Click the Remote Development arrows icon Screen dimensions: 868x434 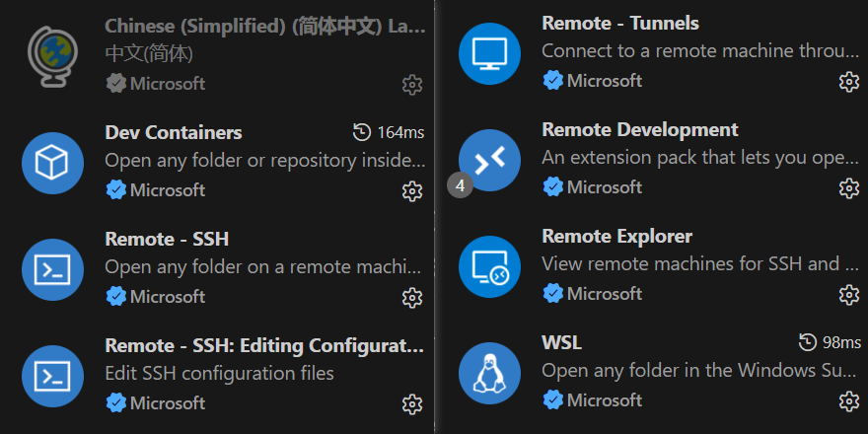coord(489,161)
